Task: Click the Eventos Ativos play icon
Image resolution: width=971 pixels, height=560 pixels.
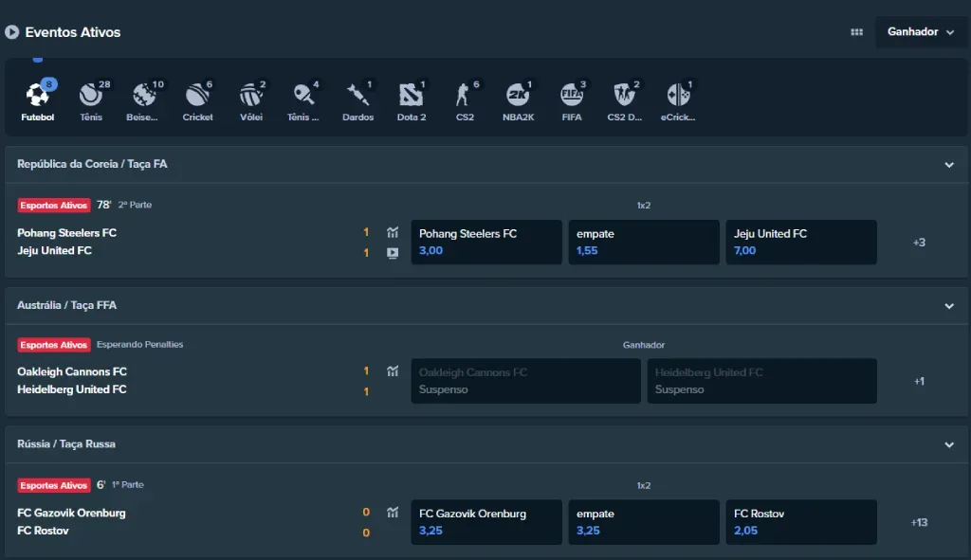Action: click(x=11, y=32)
